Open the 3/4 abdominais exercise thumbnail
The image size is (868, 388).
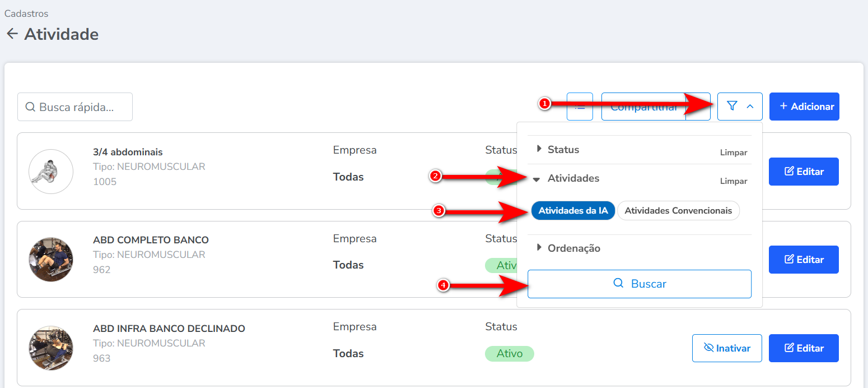click(x=51, y=172)
